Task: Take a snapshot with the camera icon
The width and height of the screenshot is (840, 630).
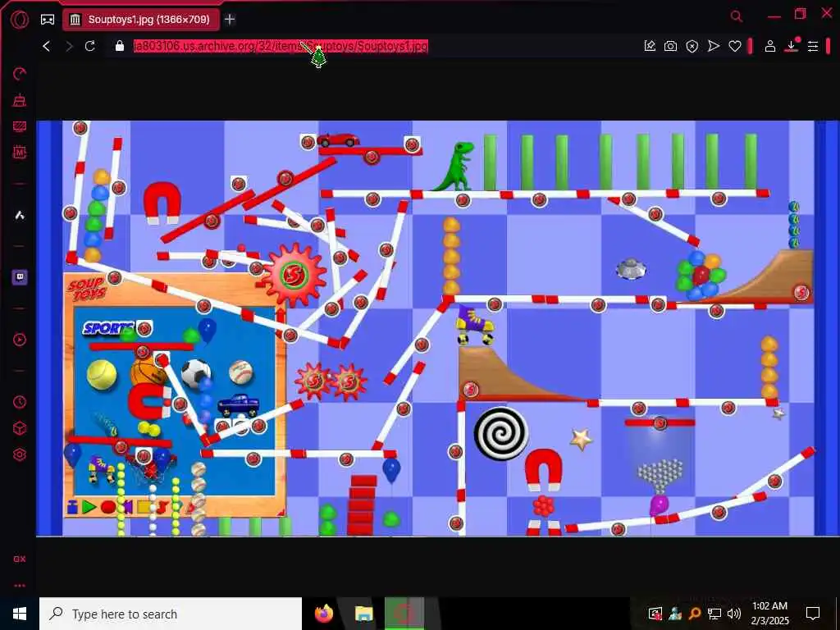Action: 671,46
